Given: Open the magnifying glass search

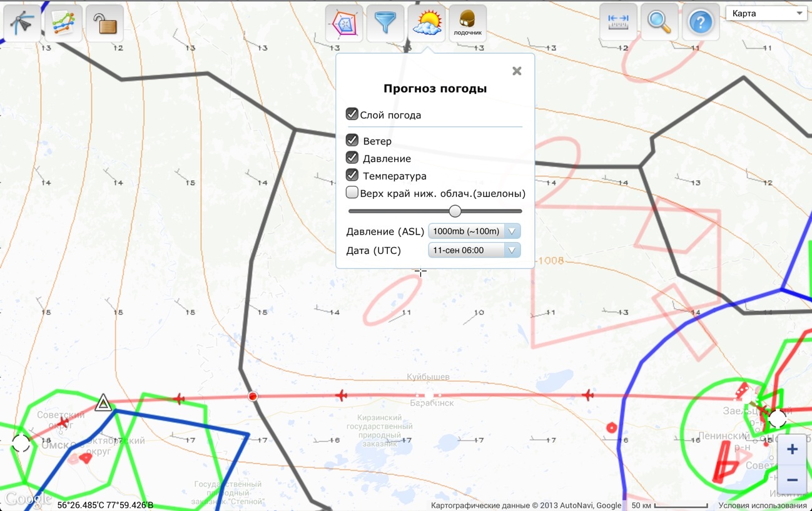Looking at the screenshot, I should [659, 22].
